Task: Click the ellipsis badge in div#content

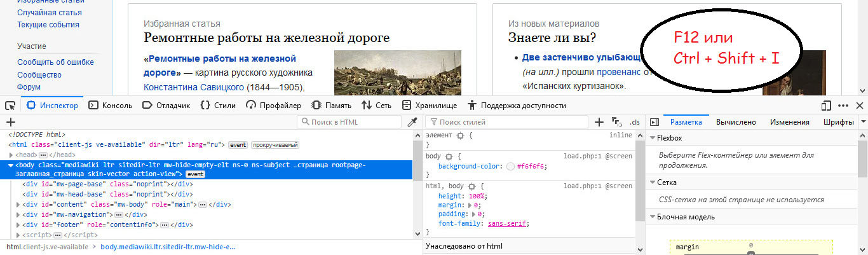Action: (x=203, y=205)
